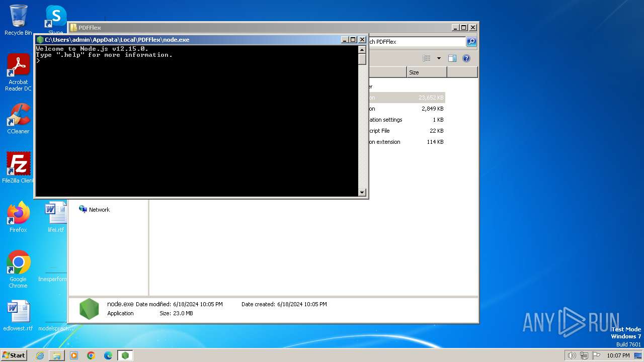Launch Windows Media Player from taskbar
Screen dimensions: 644x362
coord(74,355)
